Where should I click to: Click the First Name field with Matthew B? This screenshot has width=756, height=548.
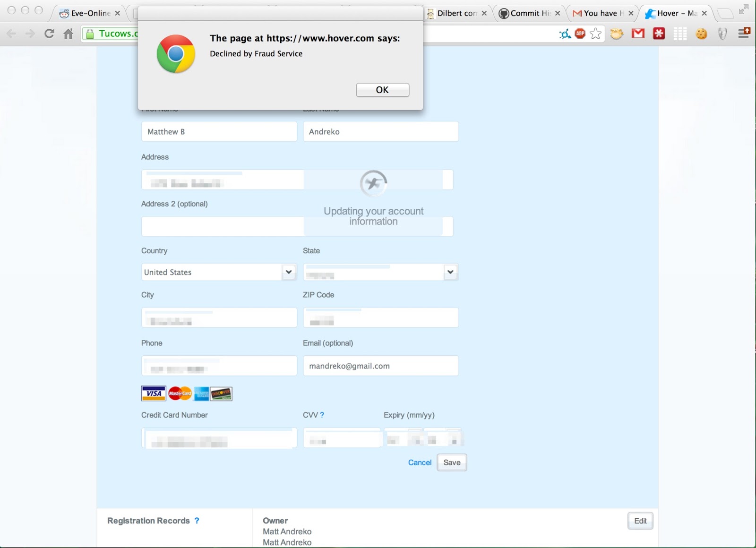(219, 131)
